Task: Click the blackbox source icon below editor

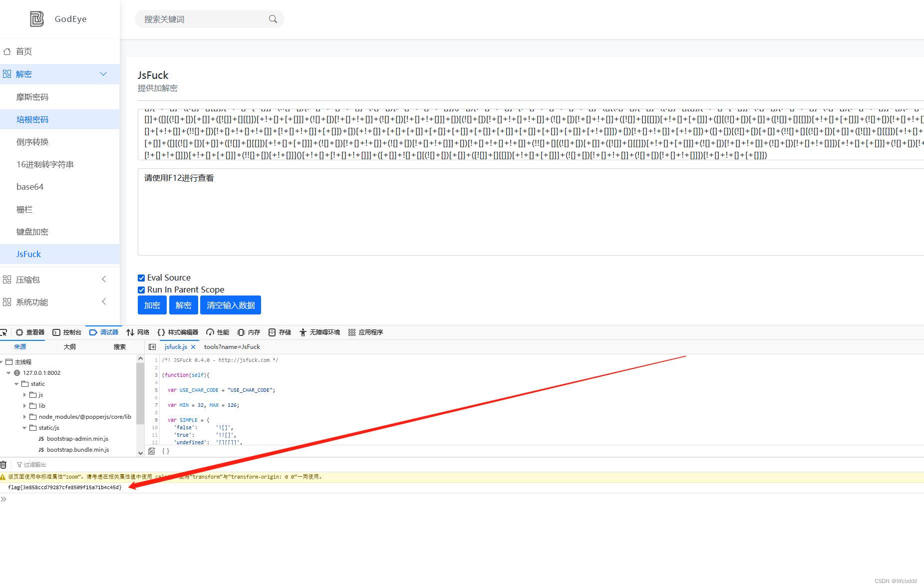Action: (152, 451)
